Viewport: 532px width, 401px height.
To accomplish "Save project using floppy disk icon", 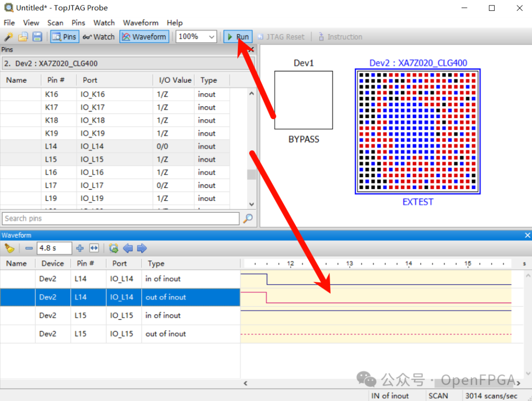I will click(37, 36).
